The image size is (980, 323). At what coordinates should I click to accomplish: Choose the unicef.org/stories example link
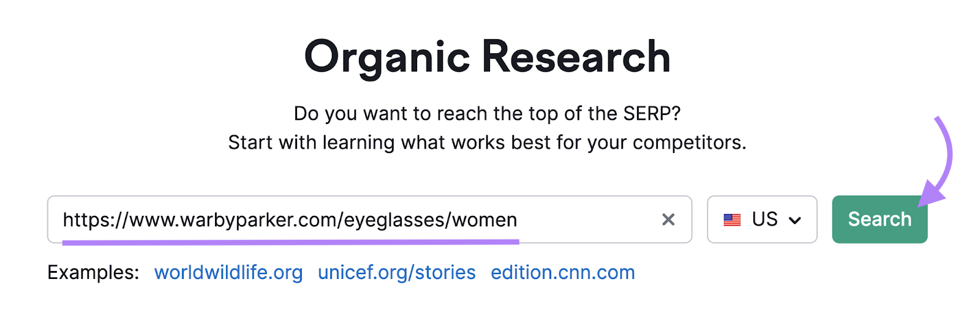pyautogui.click(x=396, y=272)
